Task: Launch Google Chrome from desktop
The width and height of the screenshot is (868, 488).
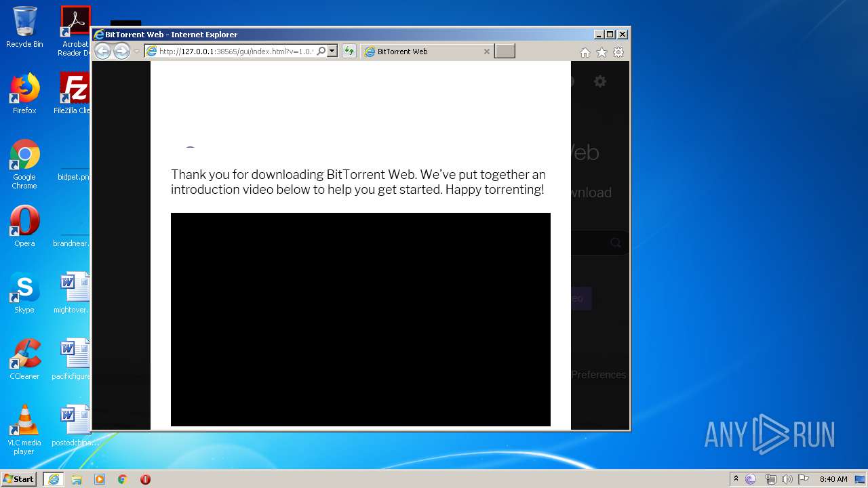Action: pyautogui.click(x=24, y=164)
